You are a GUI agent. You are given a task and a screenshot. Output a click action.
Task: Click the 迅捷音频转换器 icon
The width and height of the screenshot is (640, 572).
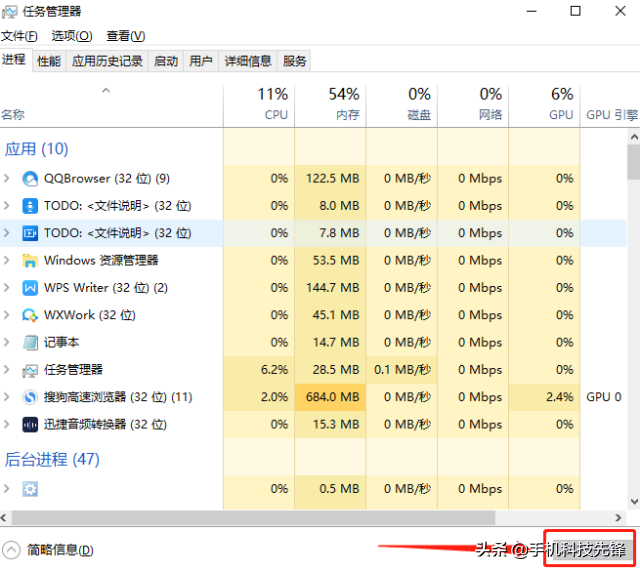point(30,424)
